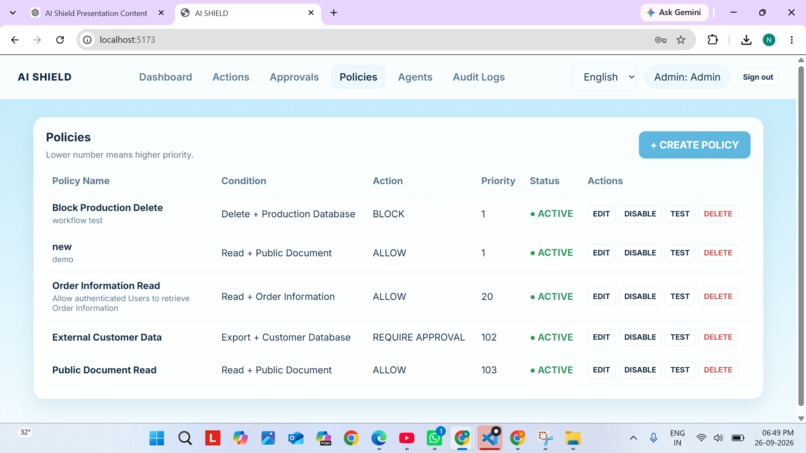Open the Windows Start menu
806x453 pixels.
pyautogui.click(x=157, y=438)
